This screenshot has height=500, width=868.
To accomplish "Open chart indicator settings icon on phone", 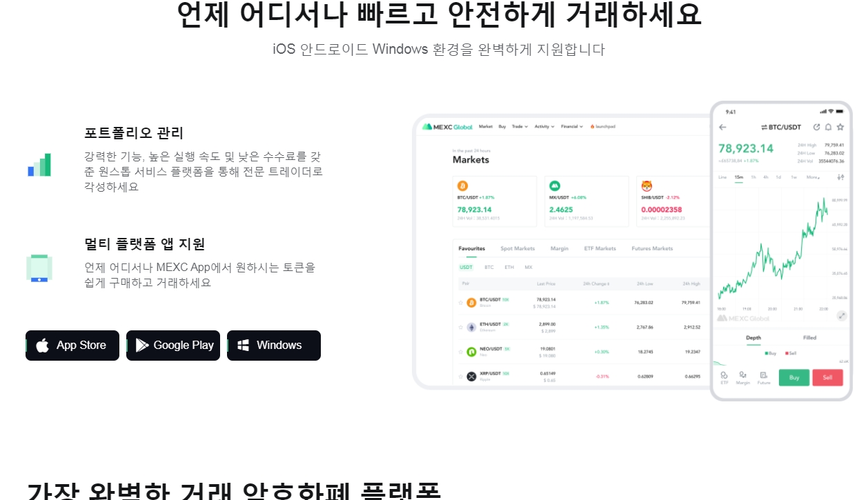I will click(x=840, y=177).
